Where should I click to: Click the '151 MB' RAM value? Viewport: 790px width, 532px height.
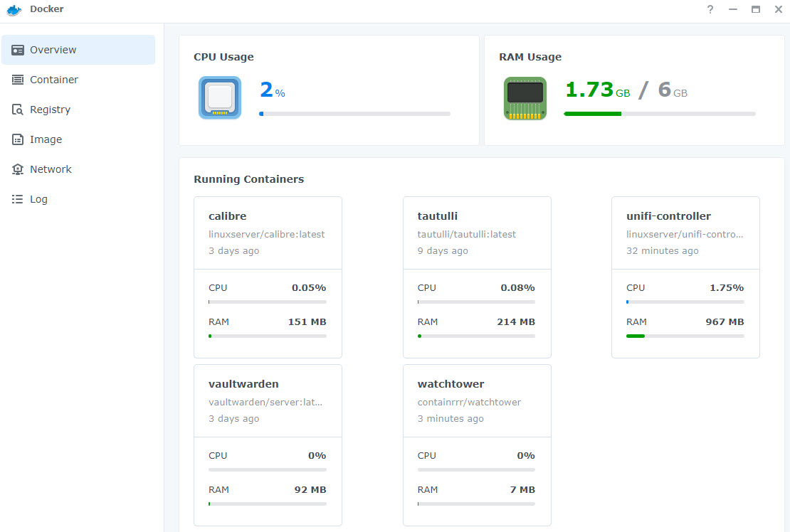pyautogui.click(x=307, y=321)
